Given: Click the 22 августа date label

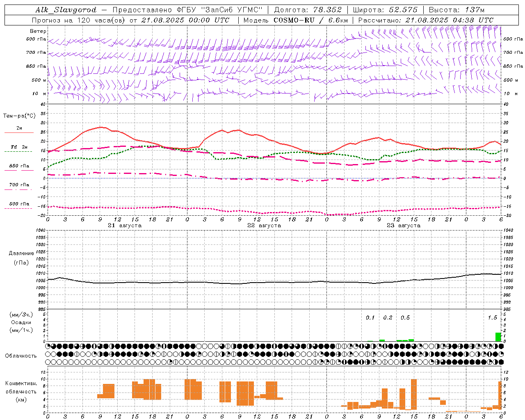Looking at the screenshot, I should click(x=264, y=226).
